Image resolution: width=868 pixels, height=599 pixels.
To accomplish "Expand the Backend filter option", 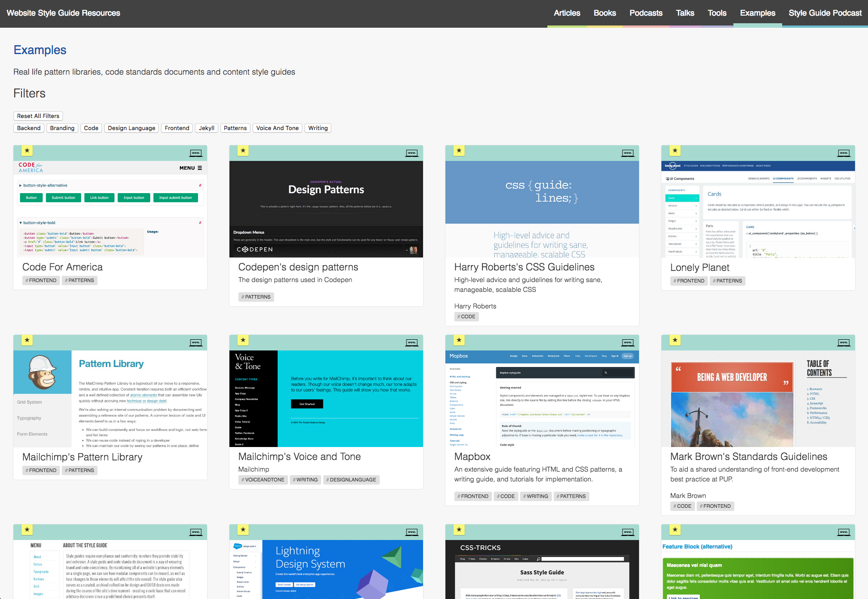I will pos(28,128).
